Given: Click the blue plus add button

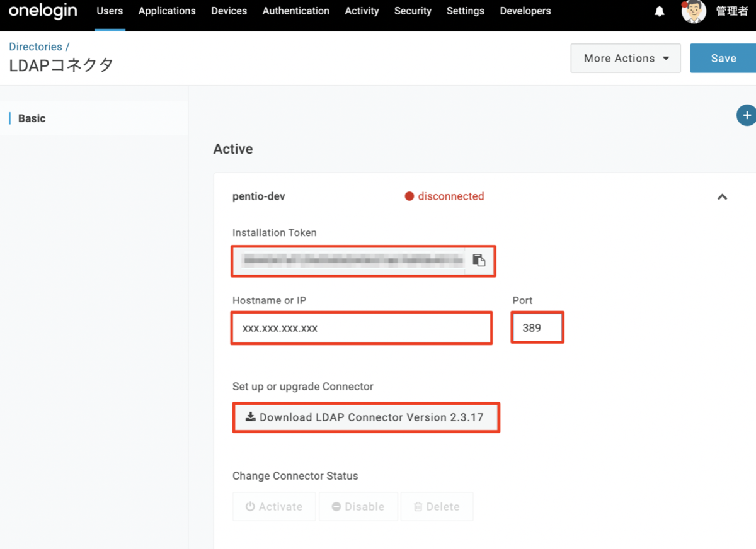Looking at the screenshot, I should coord(747,115).
